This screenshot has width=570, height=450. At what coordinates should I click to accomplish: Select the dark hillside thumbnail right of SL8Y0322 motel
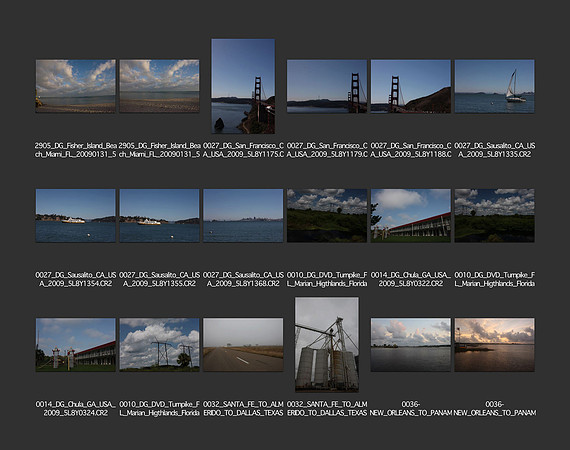coord(494,216)
